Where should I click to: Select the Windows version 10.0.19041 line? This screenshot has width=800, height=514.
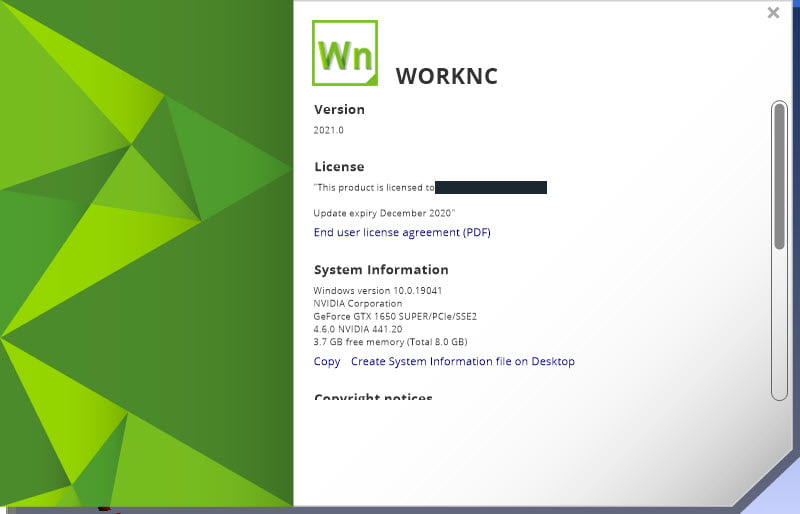(x=378, y=290)
